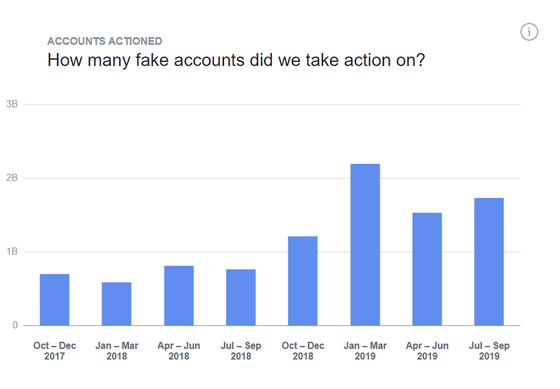This screenshot has width=560, height=389.
Task: Click the tallest bar, Jan – Mar 2019
Action: (365, 245)
